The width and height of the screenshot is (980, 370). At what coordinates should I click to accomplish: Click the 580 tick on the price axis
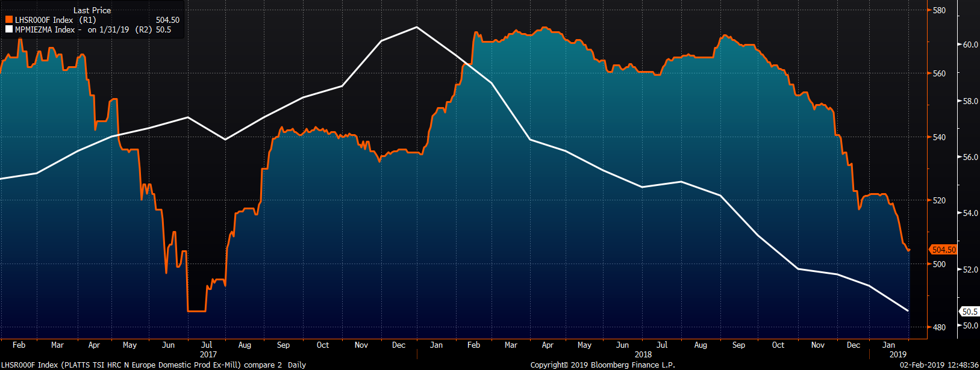[939, 10]
